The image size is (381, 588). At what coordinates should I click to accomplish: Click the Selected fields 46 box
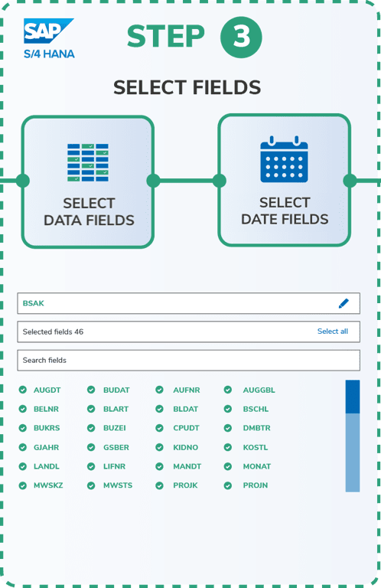(x=188, y=332)
